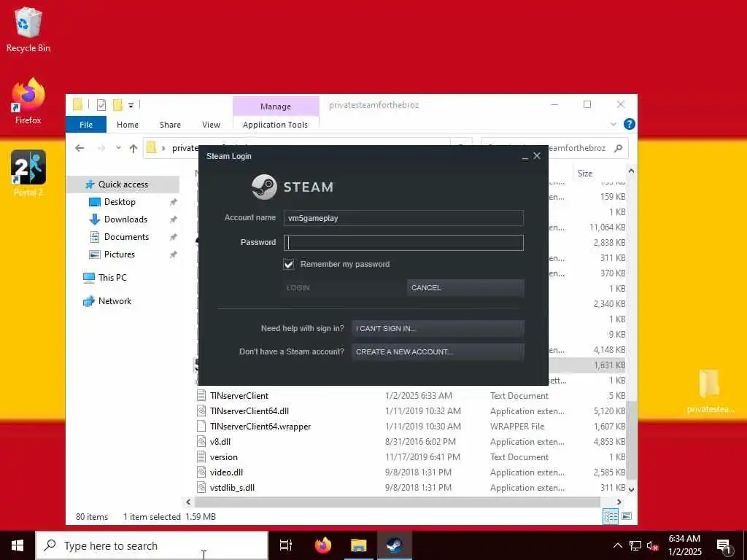747x560 pixels.
Task: Select Portal 2 desktop shortcut
Action: (x=28, y=174)
